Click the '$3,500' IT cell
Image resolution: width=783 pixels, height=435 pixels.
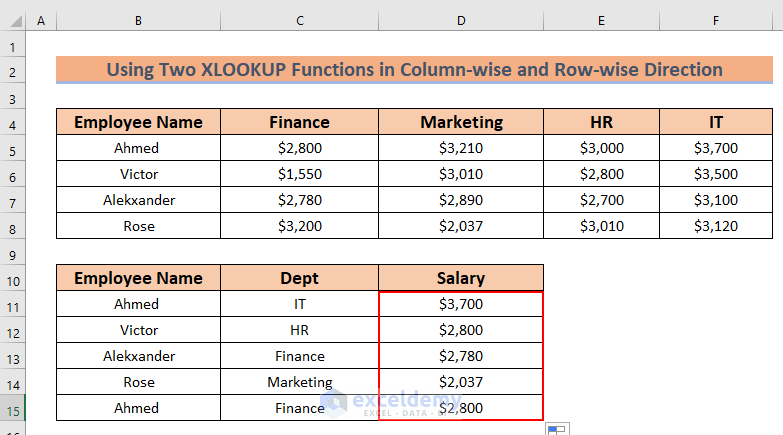[716, 174]
